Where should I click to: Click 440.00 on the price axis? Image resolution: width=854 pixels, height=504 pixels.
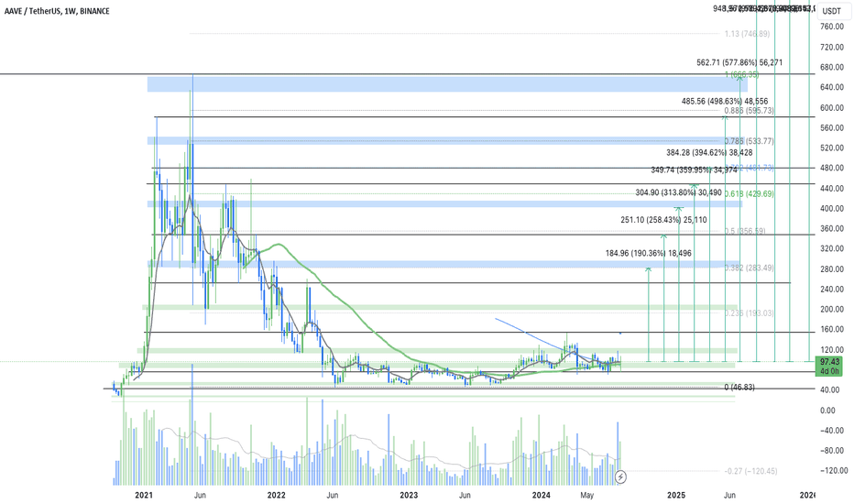832,189
